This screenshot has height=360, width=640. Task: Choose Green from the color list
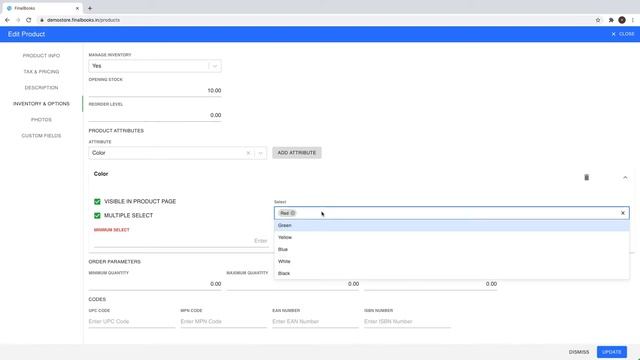point(451,225)
